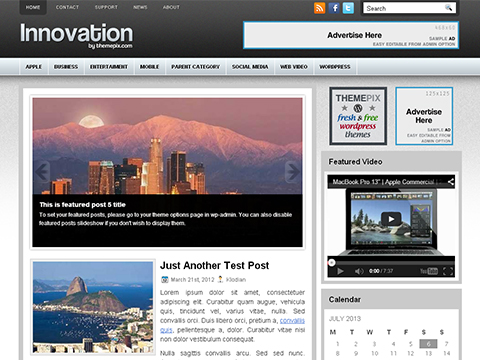Click the sidebar square Advertise Here ad
480x360 pixels.
pos(424,116)
